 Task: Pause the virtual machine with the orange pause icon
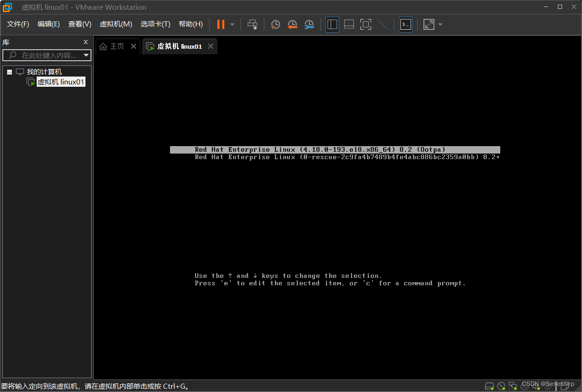point(221,25)
